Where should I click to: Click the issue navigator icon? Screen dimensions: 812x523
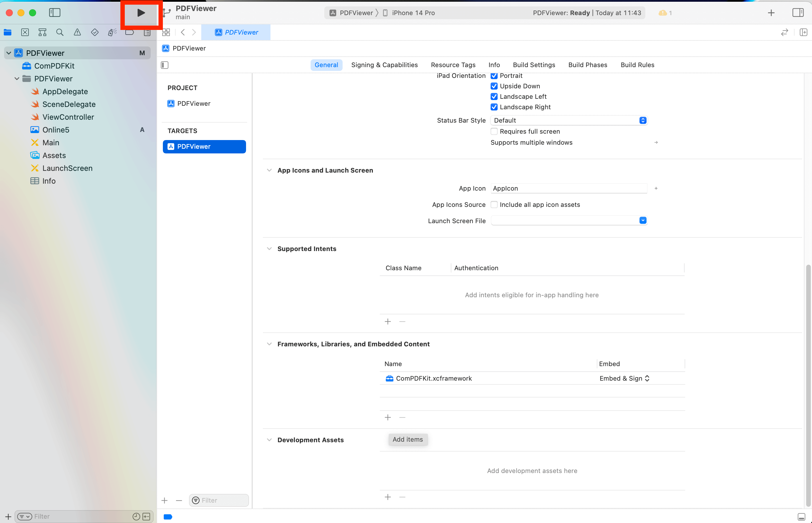(x=77, y=32)
